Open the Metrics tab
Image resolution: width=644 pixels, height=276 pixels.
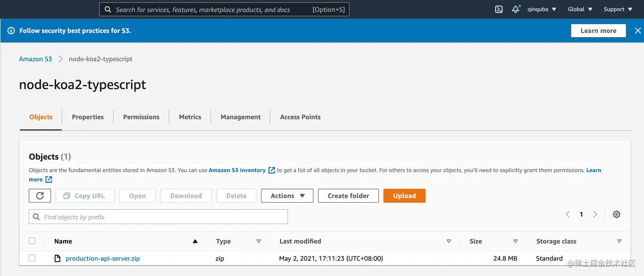click(x=190, y=117)
